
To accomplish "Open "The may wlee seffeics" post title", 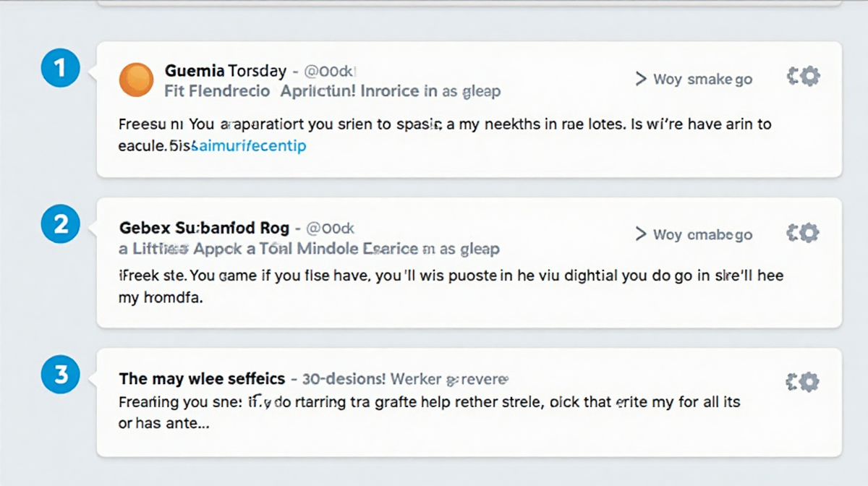I will point(202,379).
